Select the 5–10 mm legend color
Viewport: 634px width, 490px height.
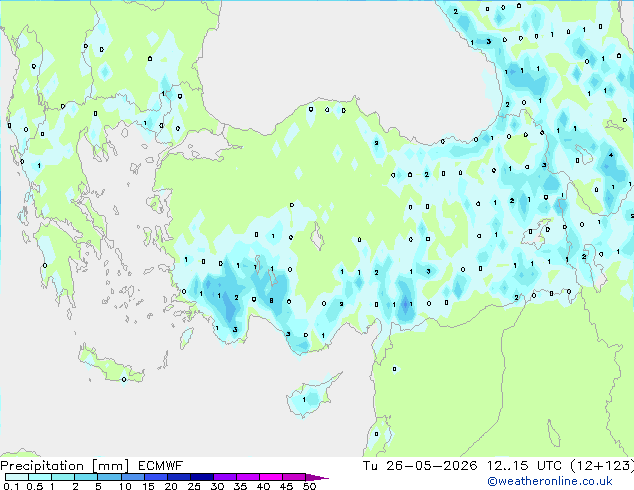coord(109,477)
